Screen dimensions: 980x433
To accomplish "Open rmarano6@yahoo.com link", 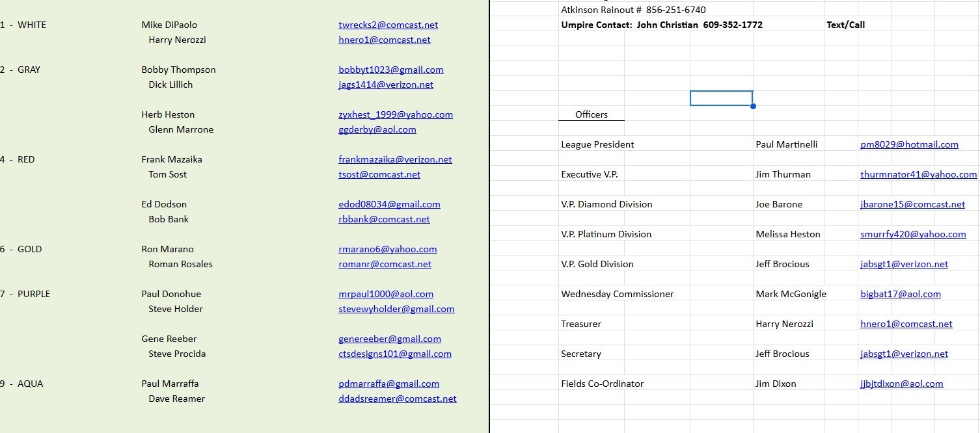I will [x=388, y=249].
